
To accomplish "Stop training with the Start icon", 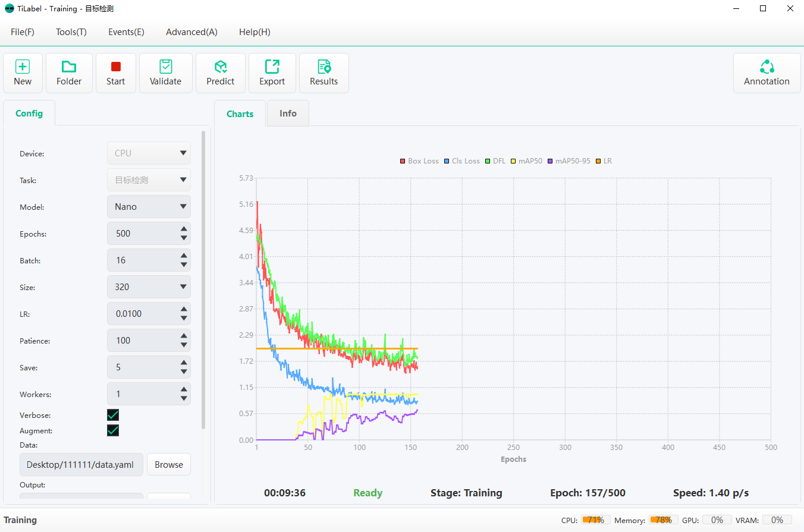I will coord(115,73).
